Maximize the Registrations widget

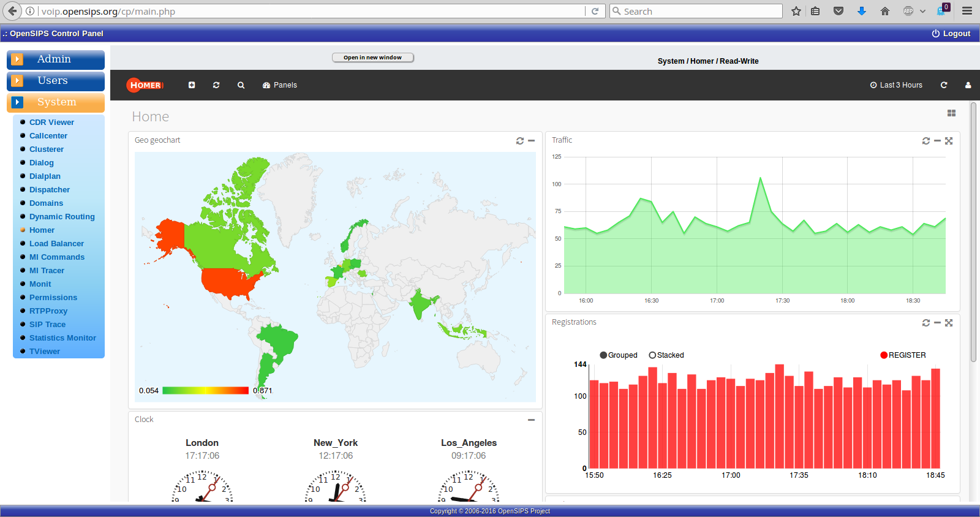[x=949, y=323]
